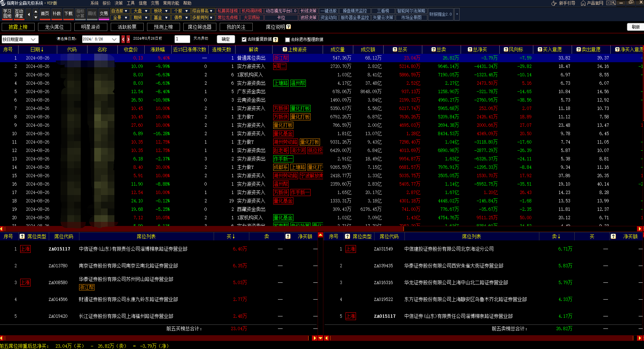Click the toolbar left arrow navigation button

[29, 14]
